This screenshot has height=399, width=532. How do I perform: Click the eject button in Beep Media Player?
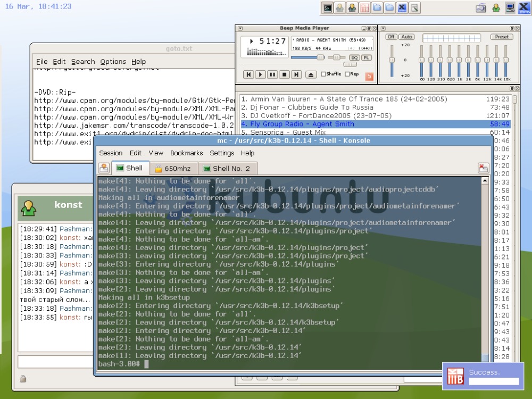click(x=311, y=74)
